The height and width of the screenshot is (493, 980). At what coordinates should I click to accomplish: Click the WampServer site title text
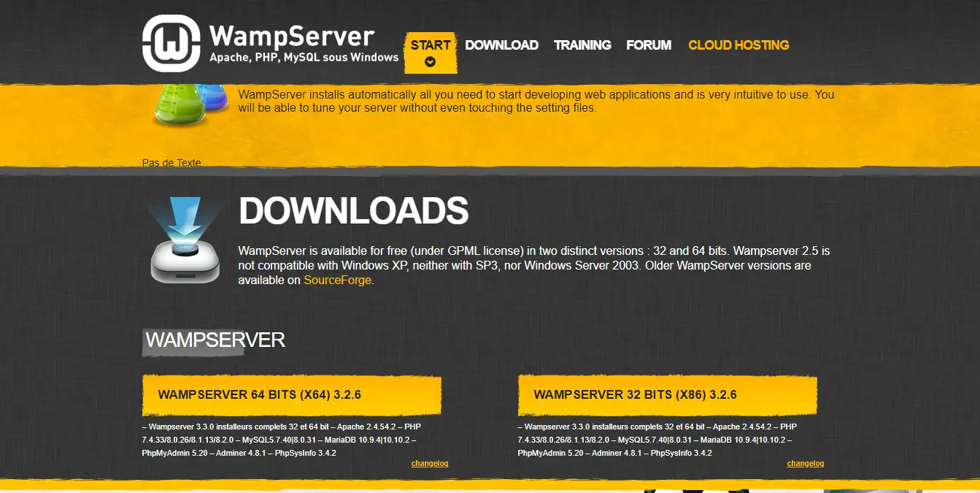click(292, 36)
